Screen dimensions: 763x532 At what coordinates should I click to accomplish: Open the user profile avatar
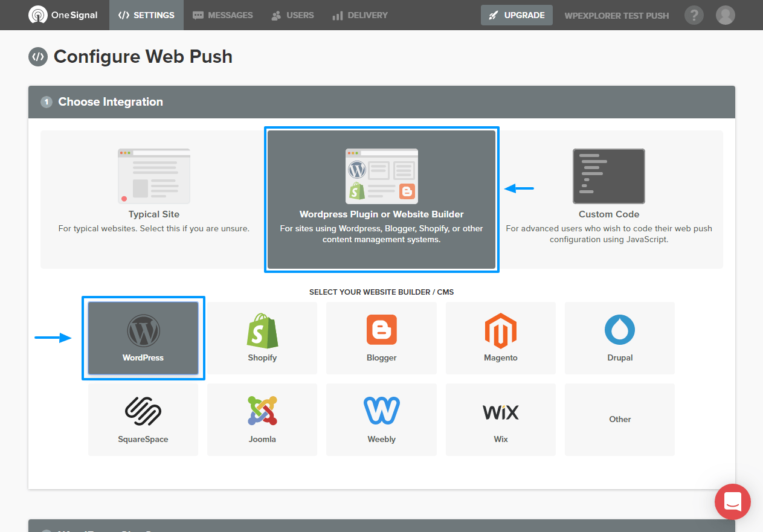(725, 15)
